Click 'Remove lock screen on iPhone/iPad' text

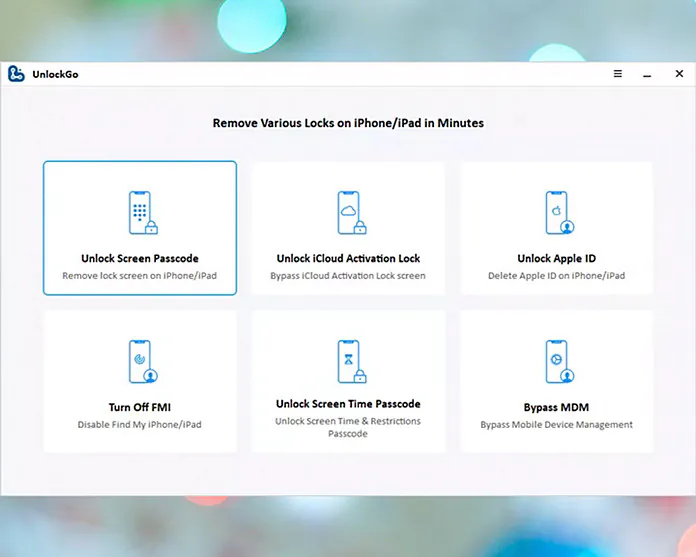click(139, 276)
